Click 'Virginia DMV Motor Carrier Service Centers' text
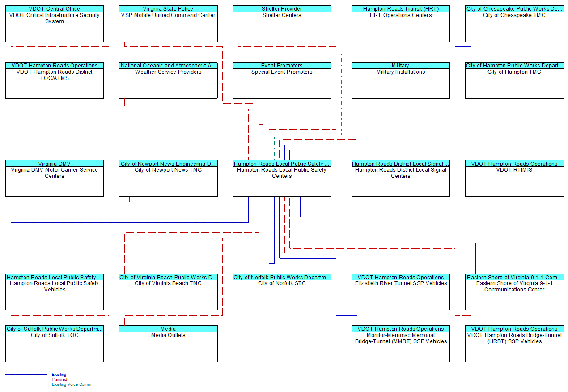568x392 pixels. 55,173
